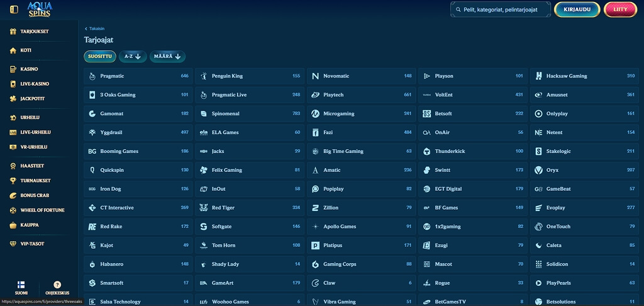Open Tarjoukset gift icon in sidebar
Viewport: 644px width, 306px height.
click(x=13, y=31)
